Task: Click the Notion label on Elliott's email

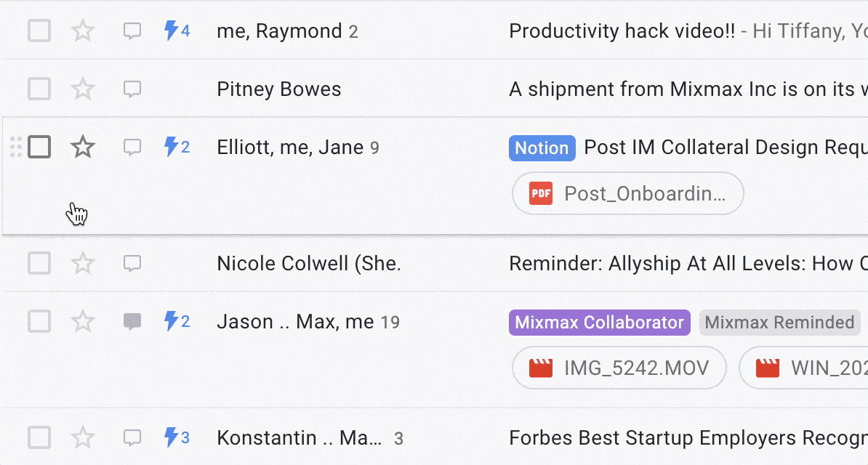Action: point(542,147)
